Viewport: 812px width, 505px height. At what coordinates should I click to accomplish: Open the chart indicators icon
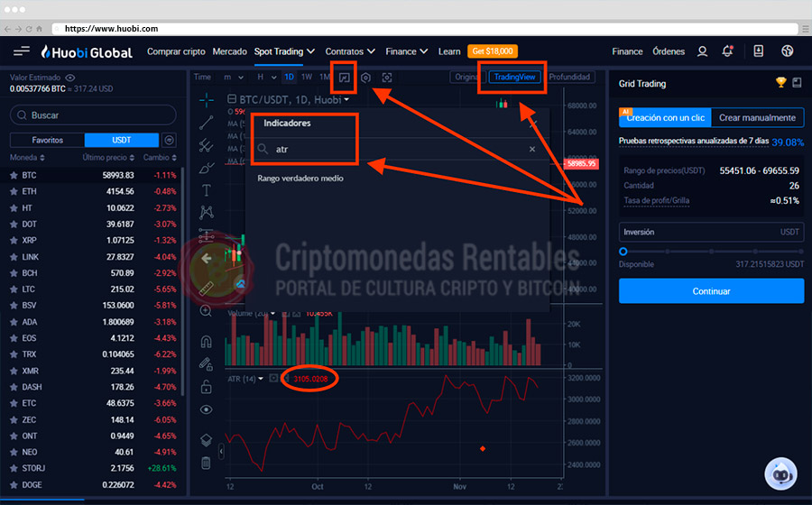tap(344, 78)
